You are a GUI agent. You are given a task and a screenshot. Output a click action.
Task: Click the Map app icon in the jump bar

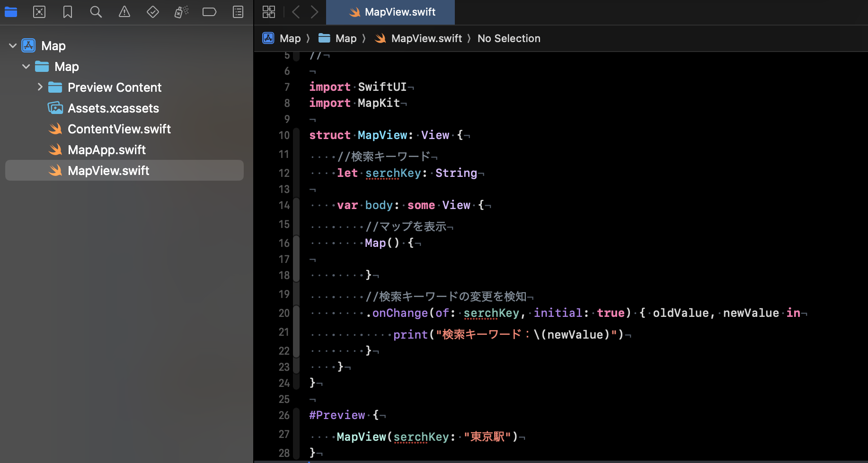coord(268,38)
